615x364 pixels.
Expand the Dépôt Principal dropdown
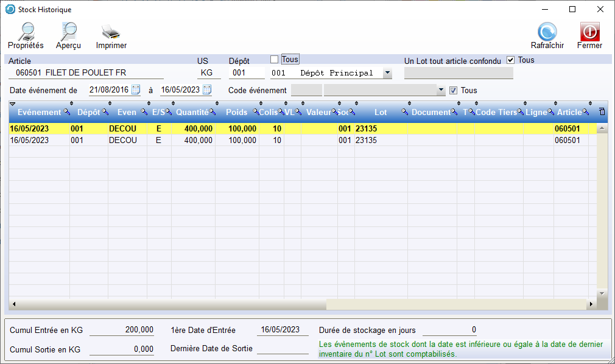coord(387,73)
